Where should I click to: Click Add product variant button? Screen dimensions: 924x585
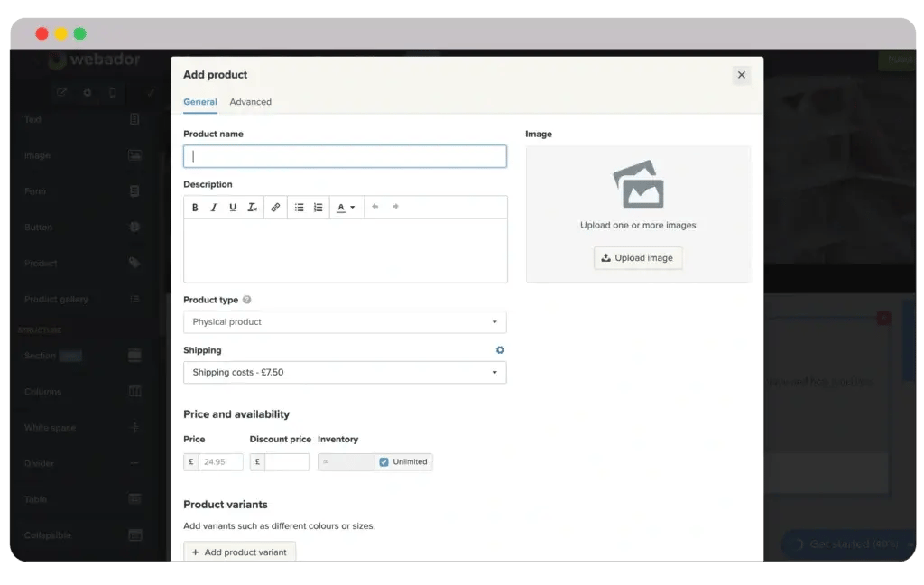point(239,552)
